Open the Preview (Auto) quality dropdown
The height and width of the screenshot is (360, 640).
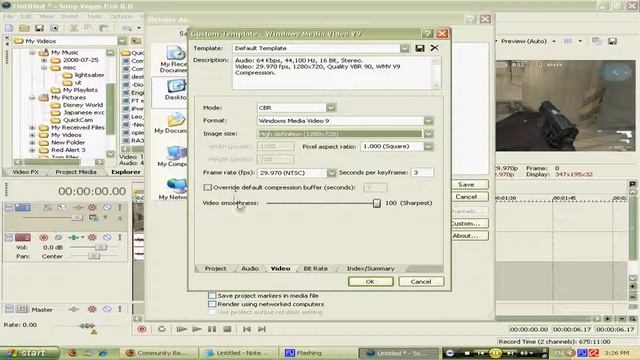[x=554, y=41]
